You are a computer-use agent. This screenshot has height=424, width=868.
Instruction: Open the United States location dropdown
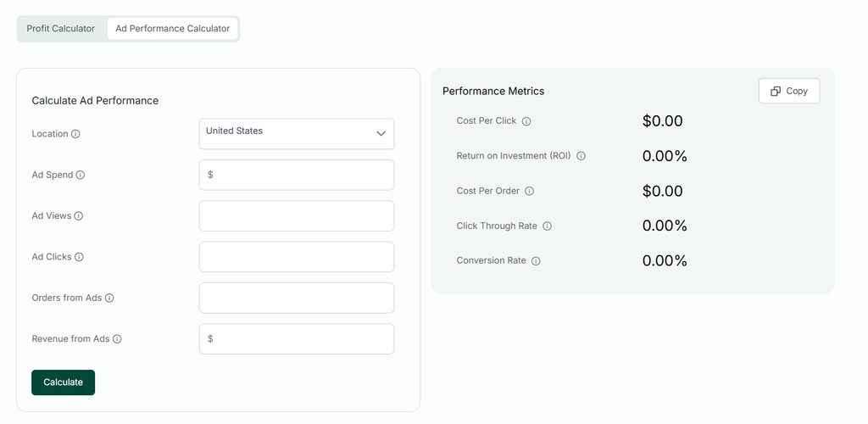click(297, 133)
